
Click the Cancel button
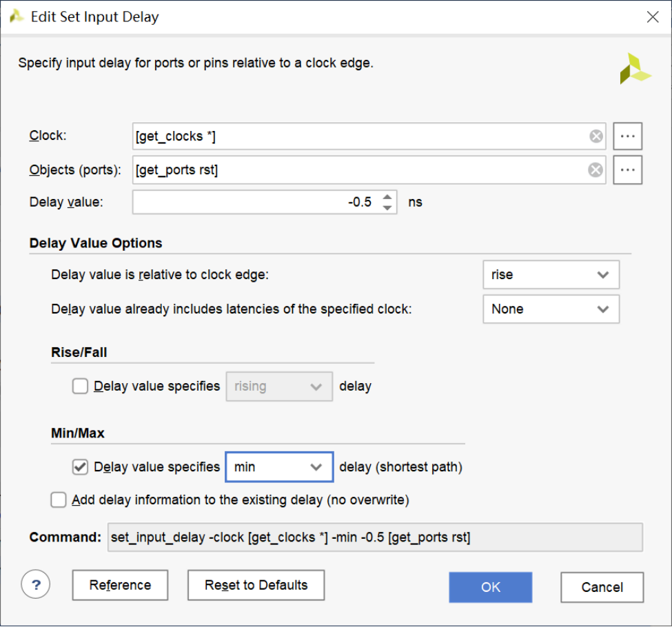pyautogui.click(x=602, y=587)
